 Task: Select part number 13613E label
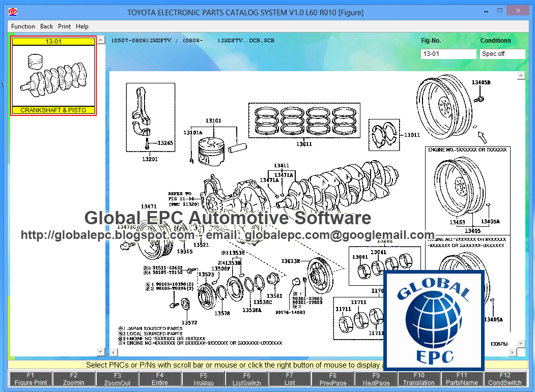tap(291, 261)
